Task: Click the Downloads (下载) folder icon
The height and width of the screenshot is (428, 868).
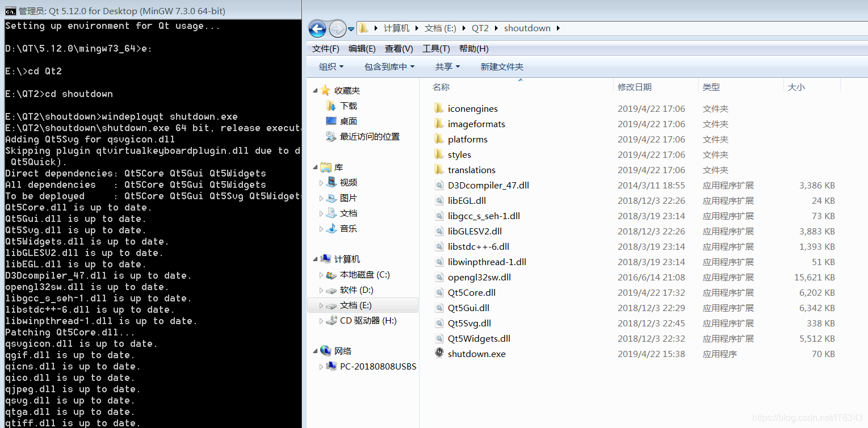Action: [x=331, y=106]
